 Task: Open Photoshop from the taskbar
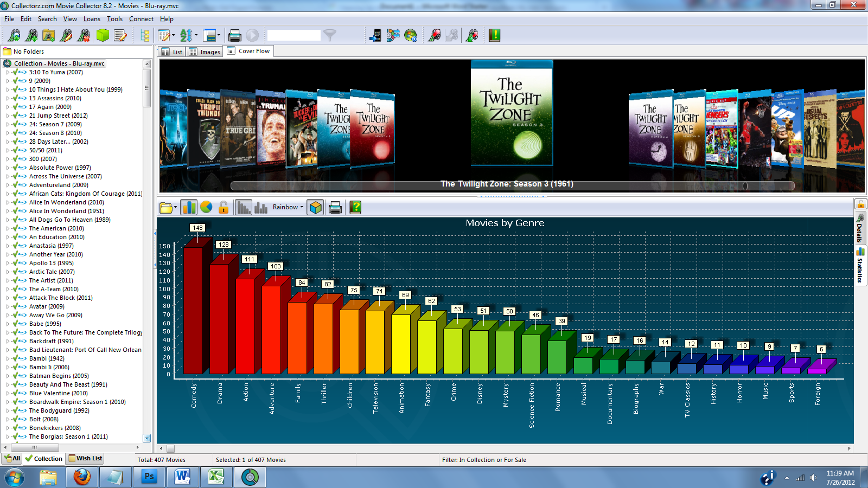(x=149, y=477)
